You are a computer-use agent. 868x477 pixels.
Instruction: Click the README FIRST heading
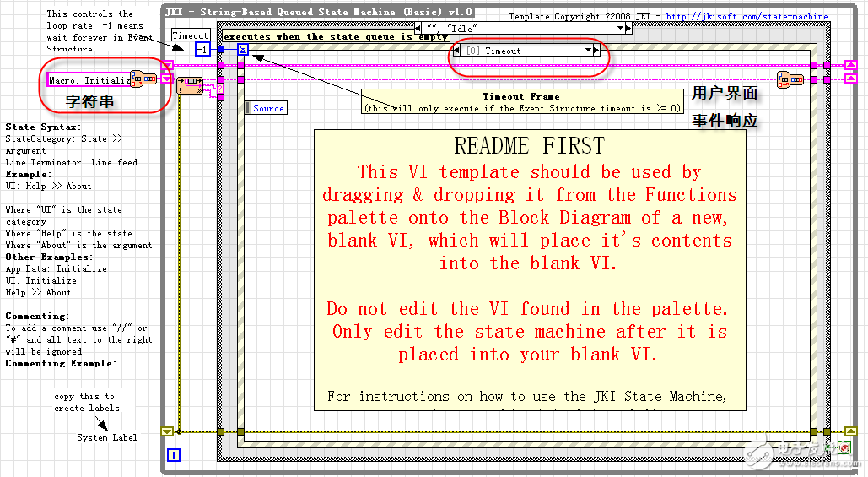pos(529,146)
